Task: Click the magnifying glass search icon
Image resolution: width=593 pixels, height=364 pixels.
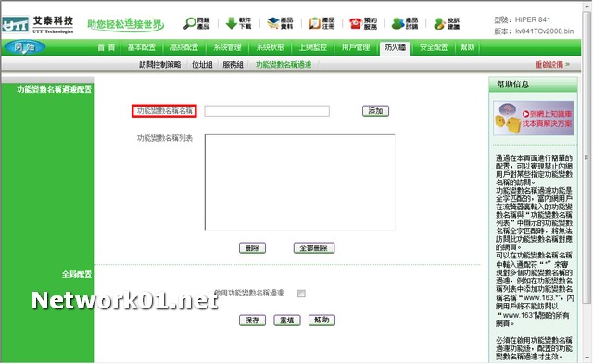Action: tap(189, 23)
